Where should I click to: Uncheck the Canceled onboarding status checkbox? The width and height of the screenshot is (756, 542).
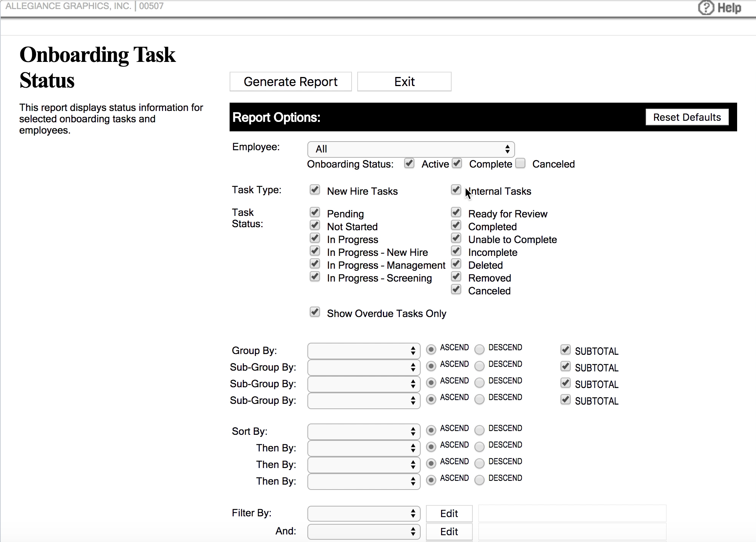[x=520, y=163]
